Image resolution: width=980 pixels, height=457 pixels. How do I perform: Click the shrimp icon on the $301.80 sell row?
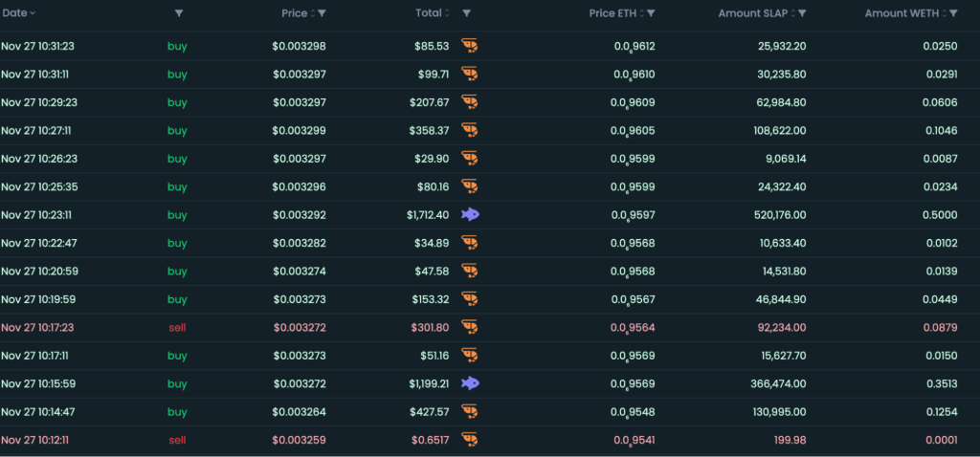[469, 327]
